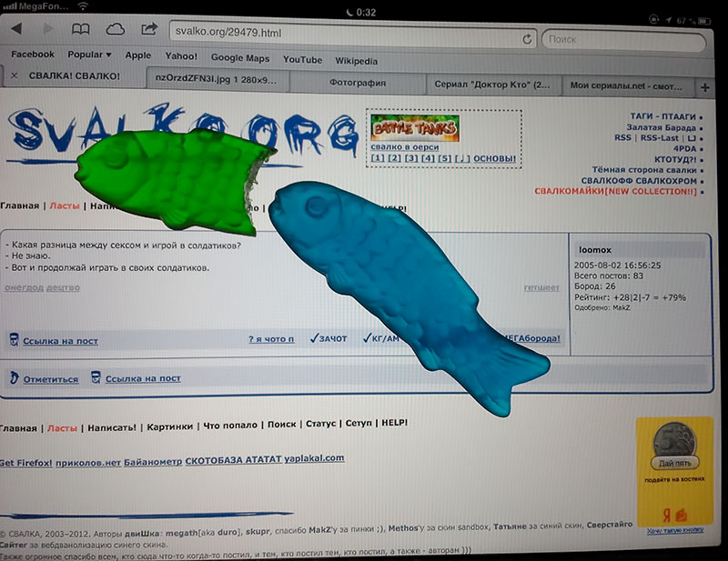Visit the yaplakal.com link
The width and height of the screenshot is (728, 561).
(x=314, y=458)
